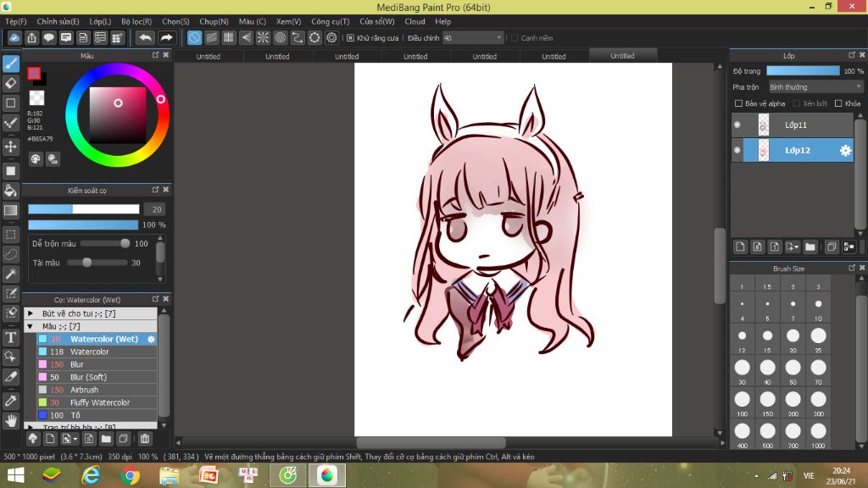This screenshot has height=488, width=868.
Task: Select the Eraser tool
Action: [x=10, y=84]
